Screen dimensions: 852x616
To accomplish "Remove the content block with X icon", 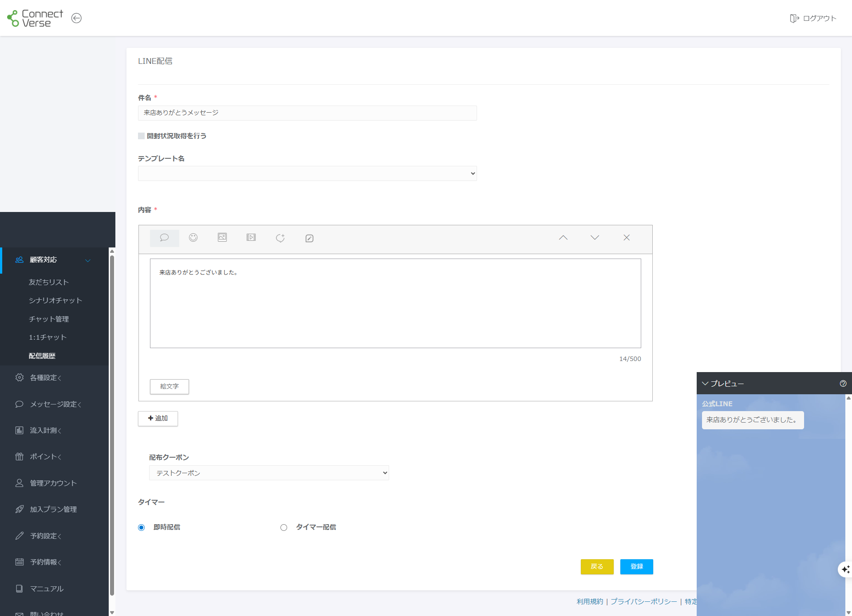I will pos(627,238).
